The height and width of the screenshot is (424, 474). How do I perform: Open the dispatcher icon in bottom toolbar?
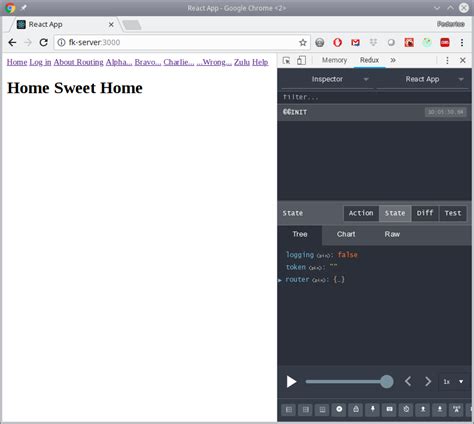(x=389, y=409)
